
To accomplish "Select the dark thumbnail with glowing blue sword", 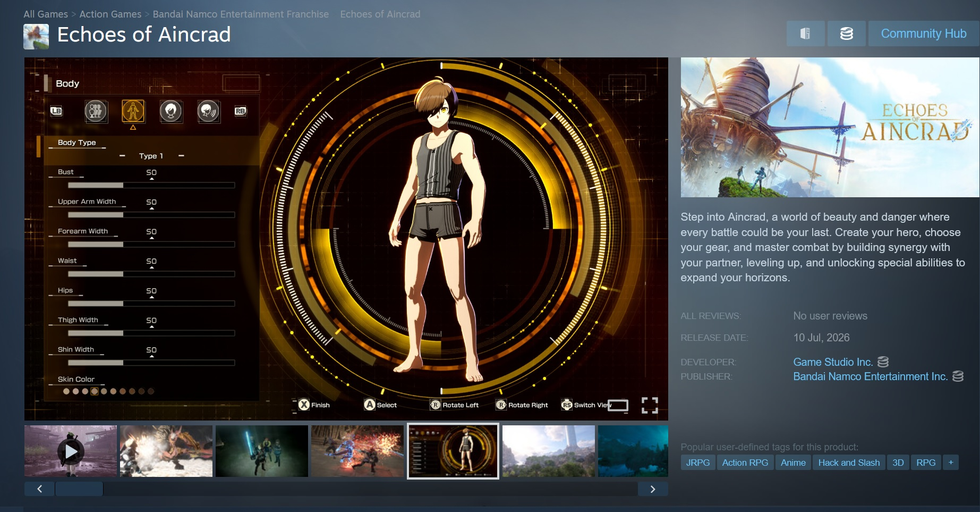I will [262, 451].
